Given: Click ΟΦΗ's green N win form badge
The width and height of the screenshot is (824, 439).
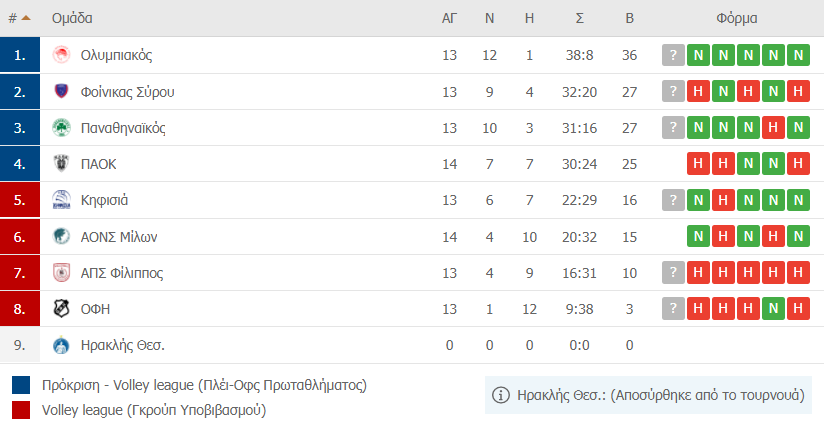Looking at the screenshot, I should [x=773, y=309].
